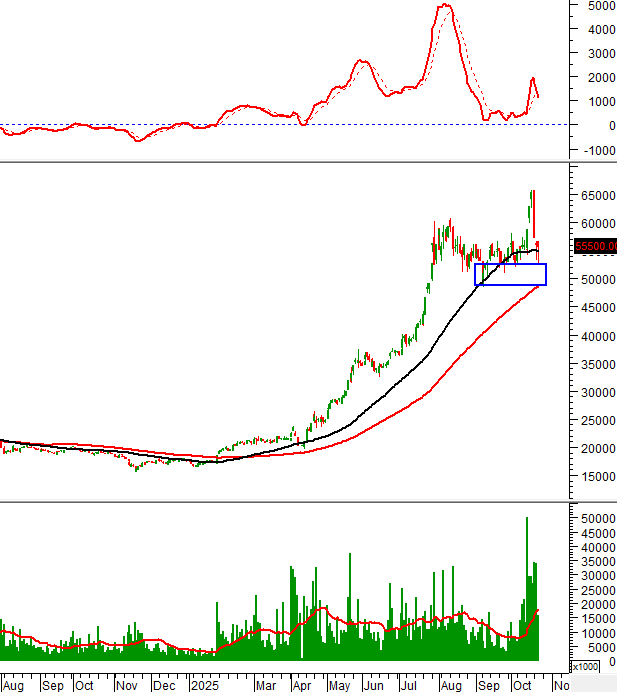The image size is (617, 692).
Task: Click the tallest green volume bar
Action: (526, 588)
